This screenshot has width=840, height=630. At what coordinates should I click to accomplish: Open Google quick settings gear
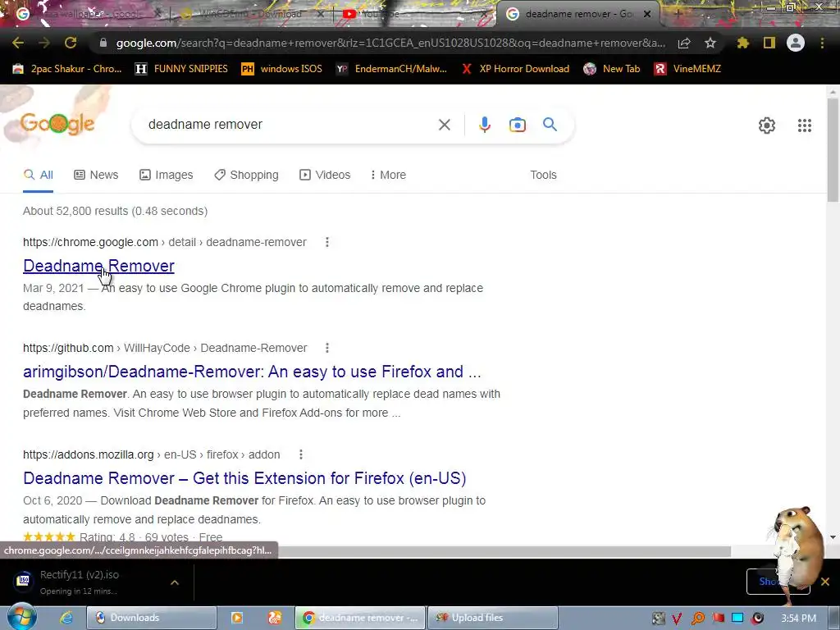tap(767, 126)
